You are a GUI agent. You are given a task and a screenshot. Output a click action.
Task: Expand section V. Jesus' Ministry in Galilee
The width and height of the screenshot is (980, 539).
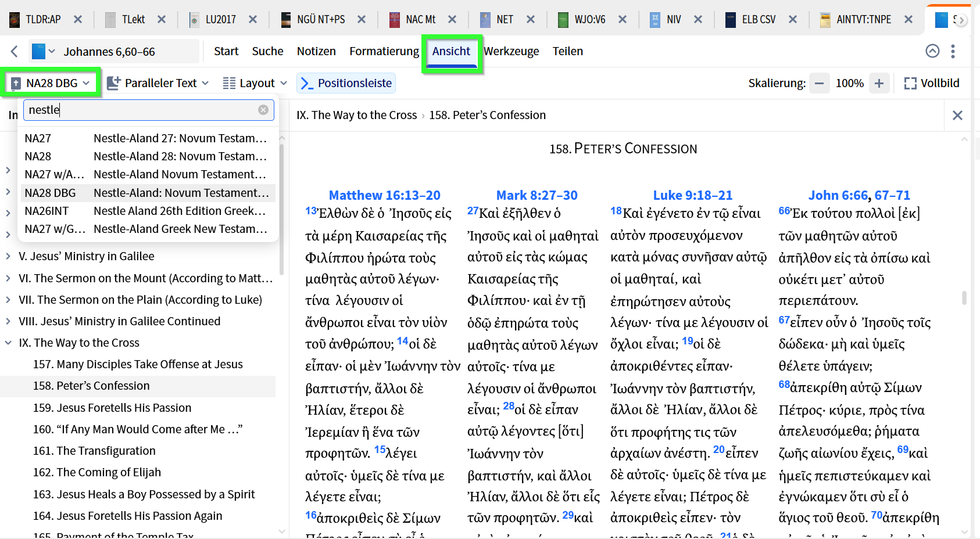click(8, 256)
